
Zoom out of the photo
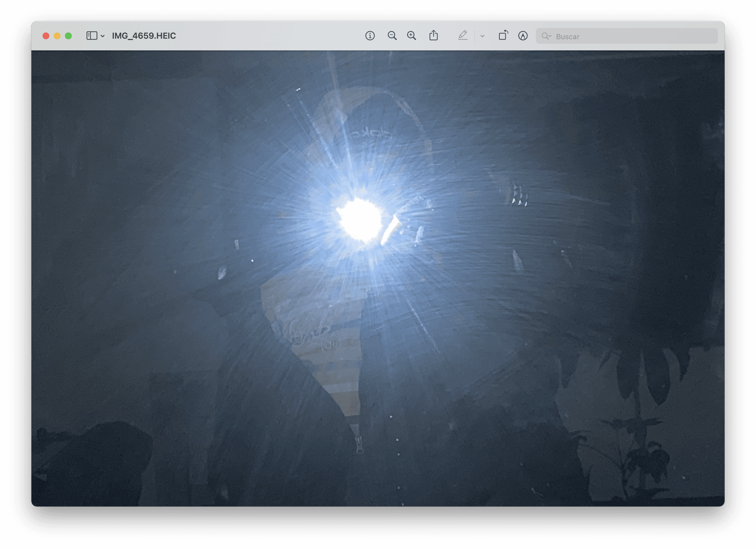392,36
